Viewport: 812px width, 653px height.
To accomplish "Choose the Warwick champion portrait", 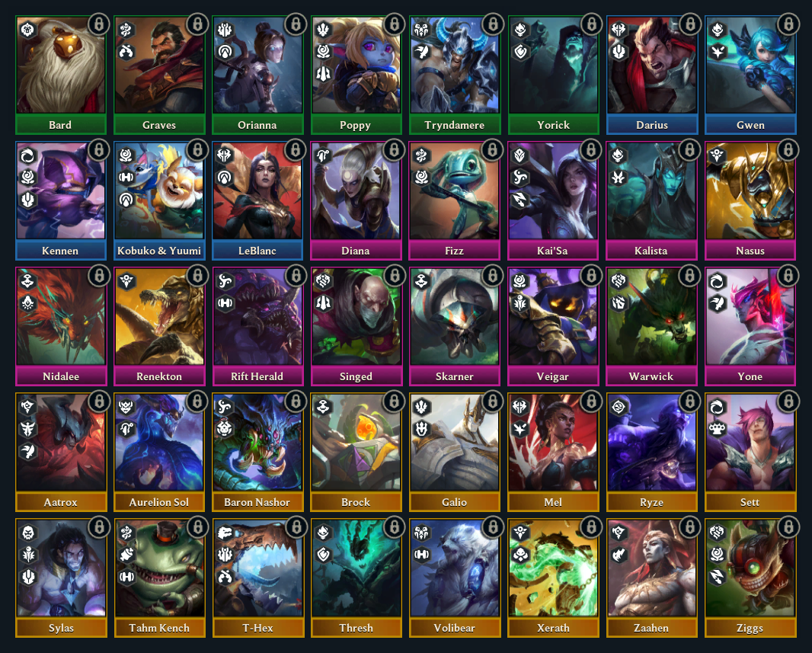I will 651,316.
